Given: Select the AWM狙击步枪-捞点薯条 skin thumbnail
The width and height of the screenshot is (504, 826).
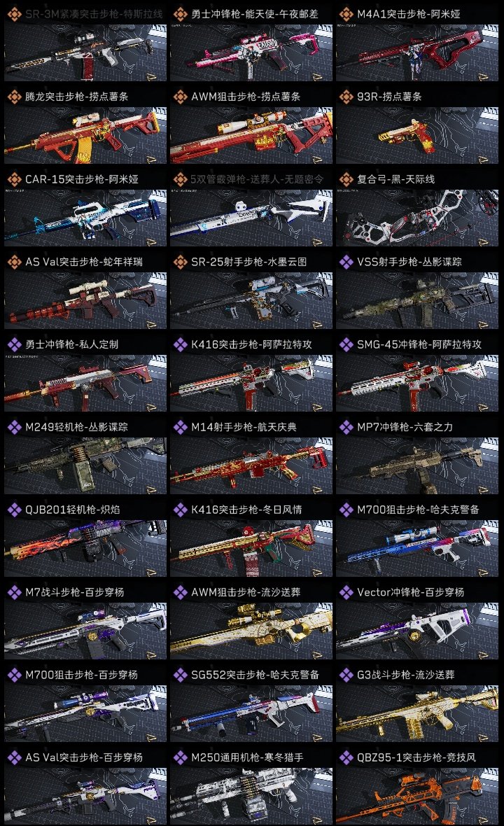Looking at the screenshot, I should (x=251, y=135).
